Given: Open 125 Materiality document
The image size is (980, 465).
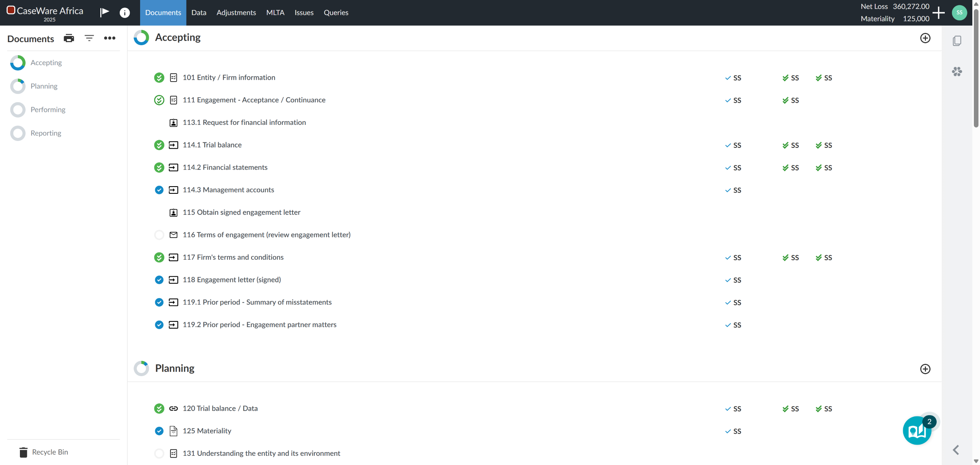Looking at the screenshot, I should coord(207,431).
